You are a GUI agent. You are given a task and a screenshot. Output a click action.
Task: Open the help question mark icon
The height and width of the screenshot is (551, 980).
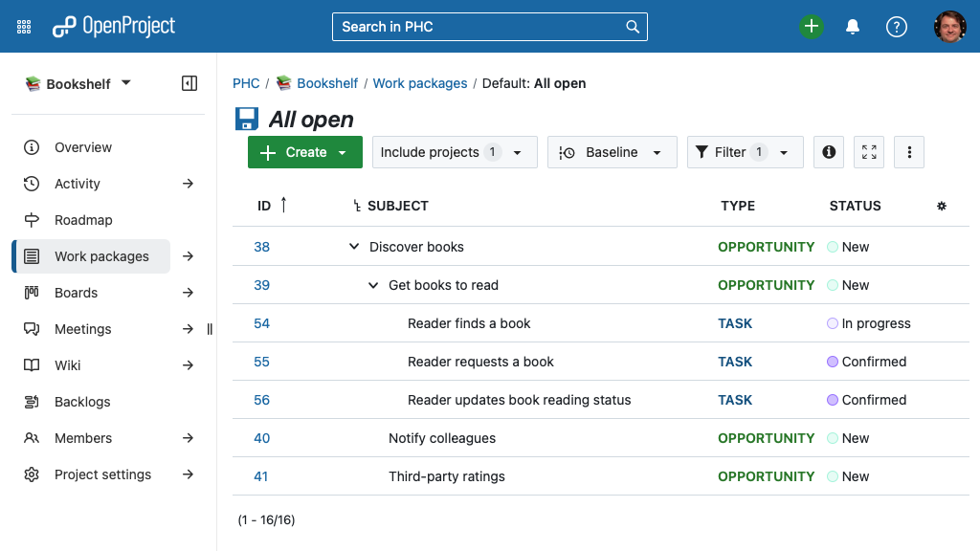coord(896,26)
